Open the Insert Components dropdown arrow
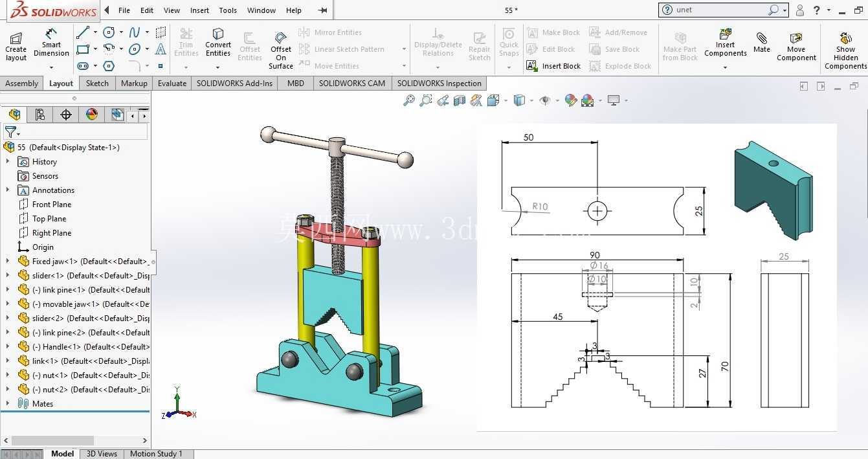This screenshot has width=868, height=459. click(725, 67)
